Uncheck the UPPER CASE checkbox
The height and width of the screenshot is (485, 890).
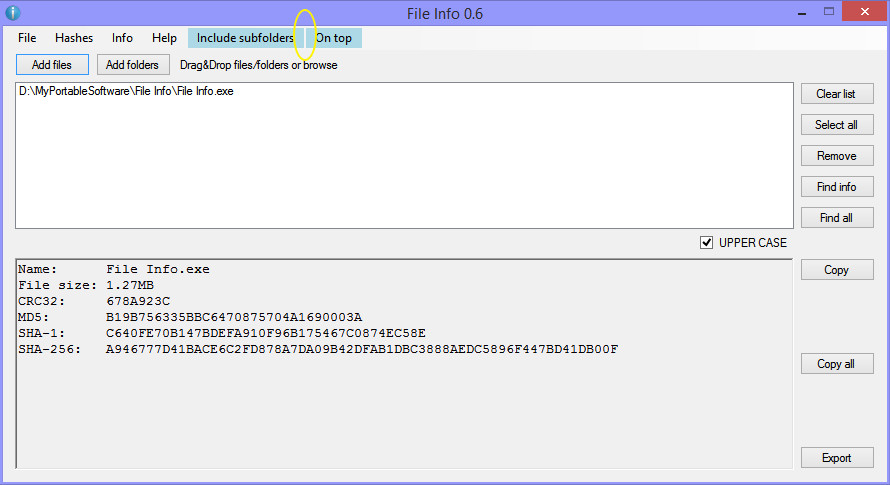click(x=706, y=242)
